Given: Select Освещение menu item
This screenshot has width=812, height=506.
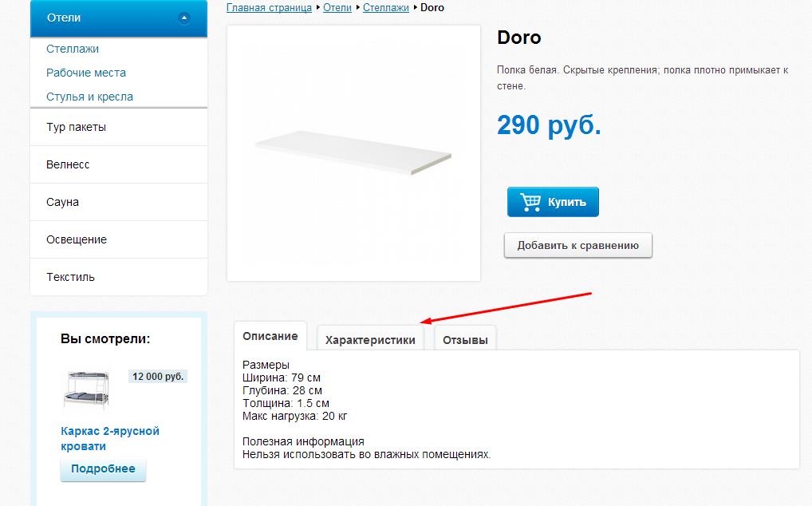Looking at the screenshot, I should 119,239.
